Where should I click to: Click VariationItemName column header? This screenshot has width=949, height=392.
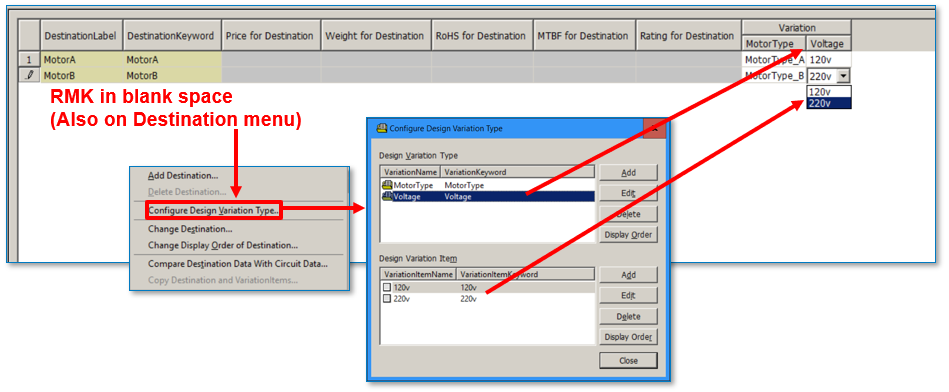[418, 275]
